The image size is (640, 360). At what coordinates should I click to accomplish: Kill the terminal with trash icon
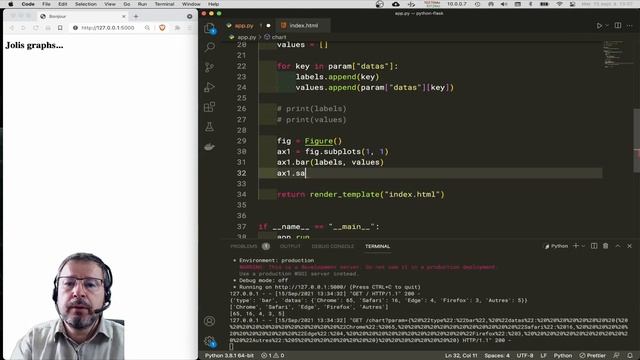pyautogui.click(x=606, y=246)
